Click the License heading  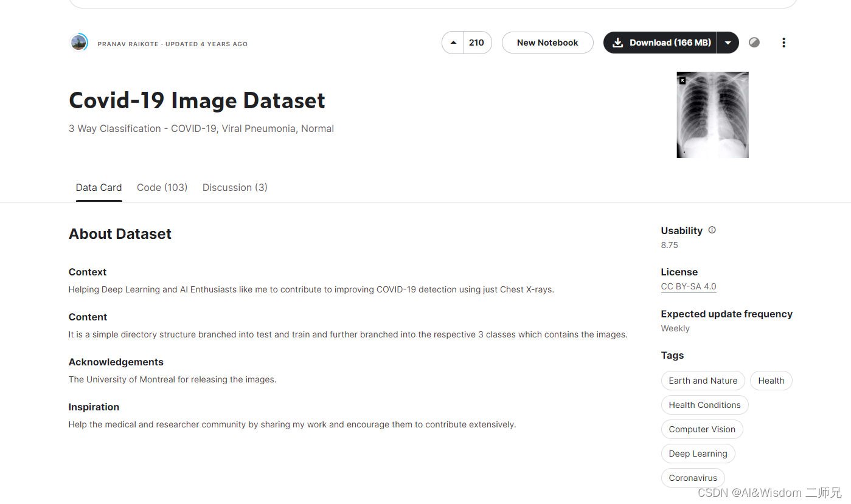[x=679, y=272]
